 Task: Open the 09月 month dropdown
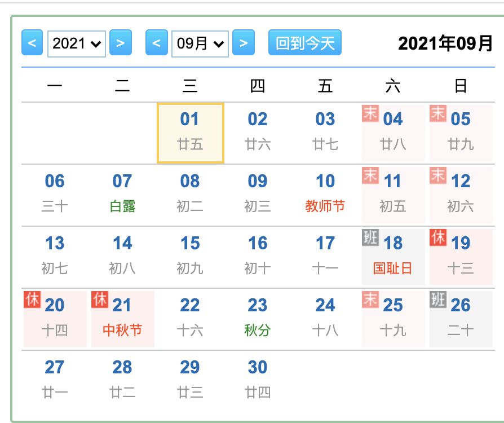tap(200, 44)
